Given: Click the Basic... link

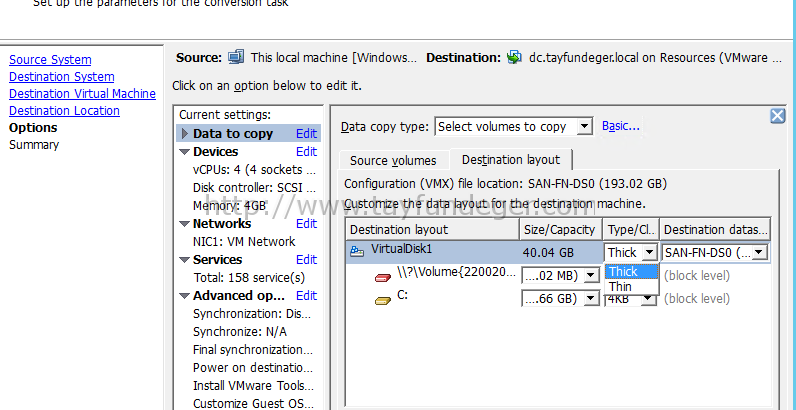Looking at the screenshot, I should coord(621,126).
